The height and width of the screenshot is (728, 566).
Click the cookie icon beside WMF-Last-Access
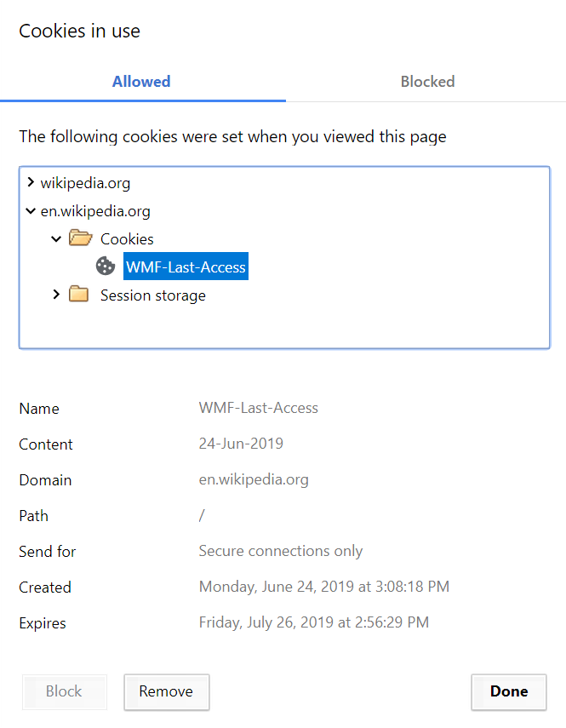[106, 266]
